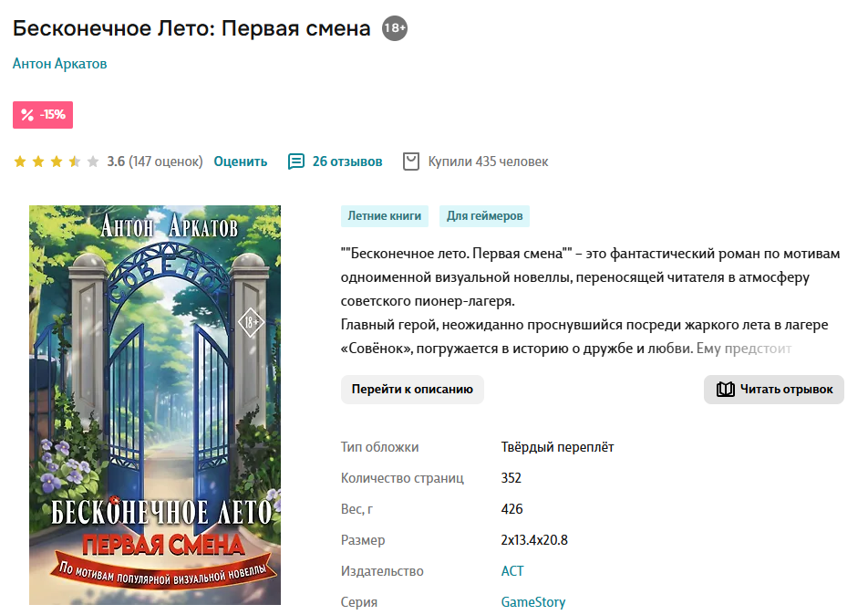
Task: Open the publisher link АСТ
Action: [x=512, y=570]
